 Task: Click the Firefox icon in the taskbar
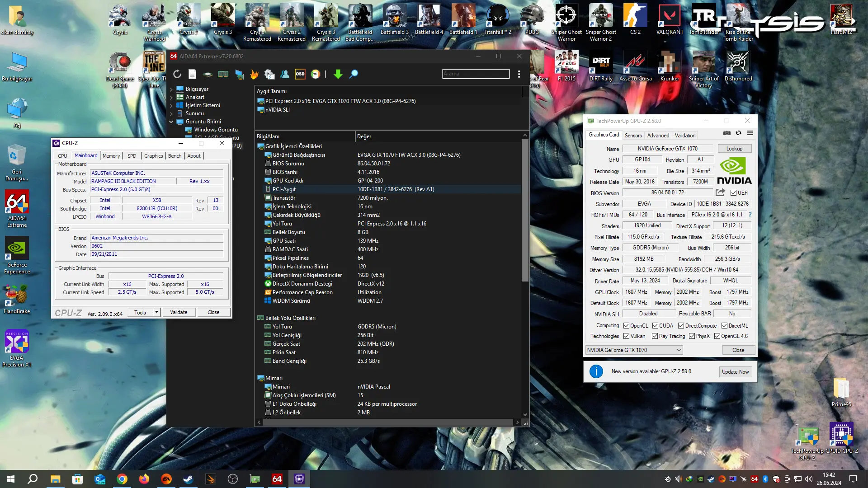(x=144, y=479)
